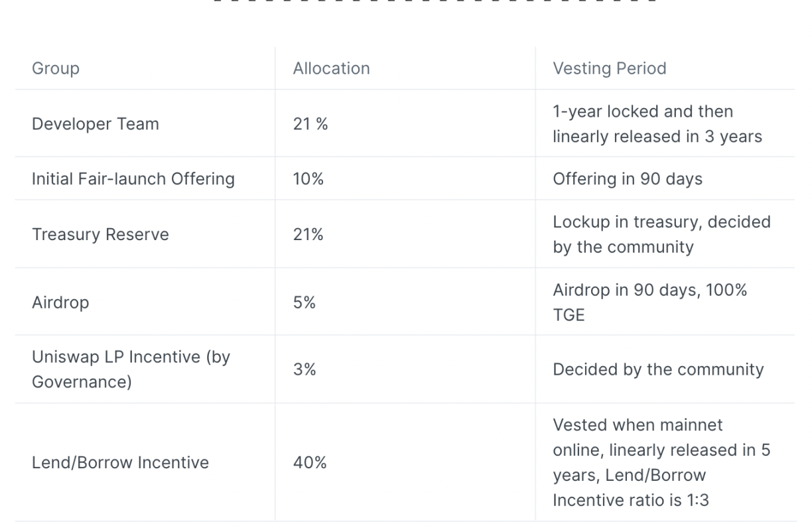Click the Allocation column header
812x528 pixels.
coord(331,68)
